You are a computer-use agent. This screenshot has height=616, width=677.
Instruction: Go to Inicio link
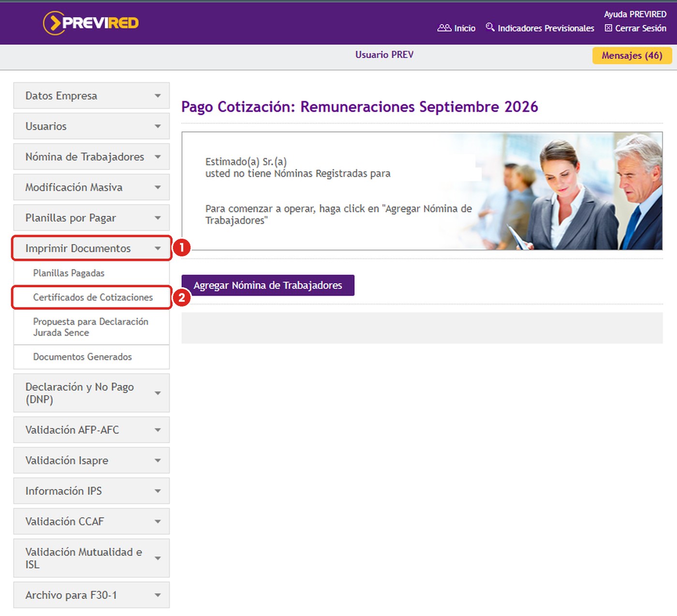[x=465, y=29]
